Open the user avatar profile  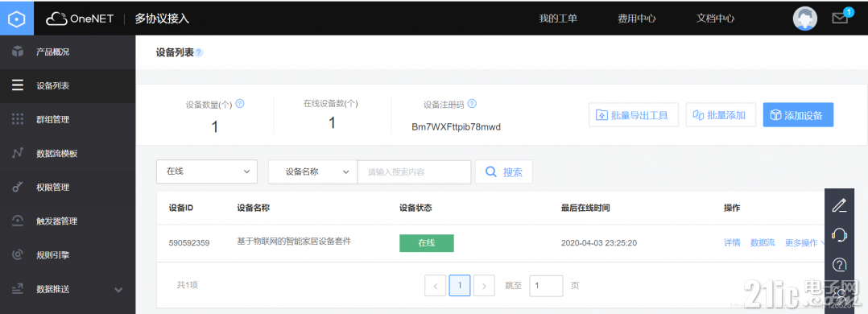[x=805, y=19]
